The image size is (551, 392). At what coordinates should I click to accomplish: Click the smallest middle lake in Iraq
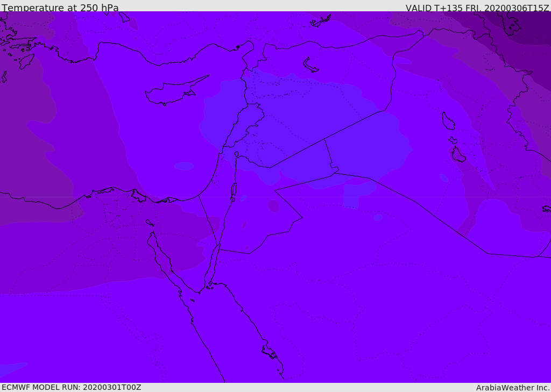(453, 140)
